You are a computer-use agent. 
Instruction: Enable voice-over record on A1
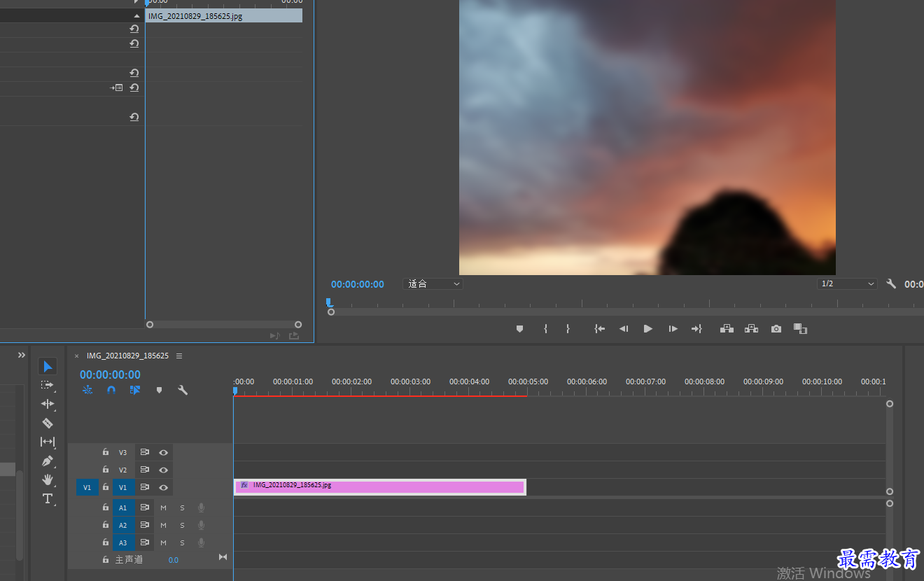pos(201,507)
